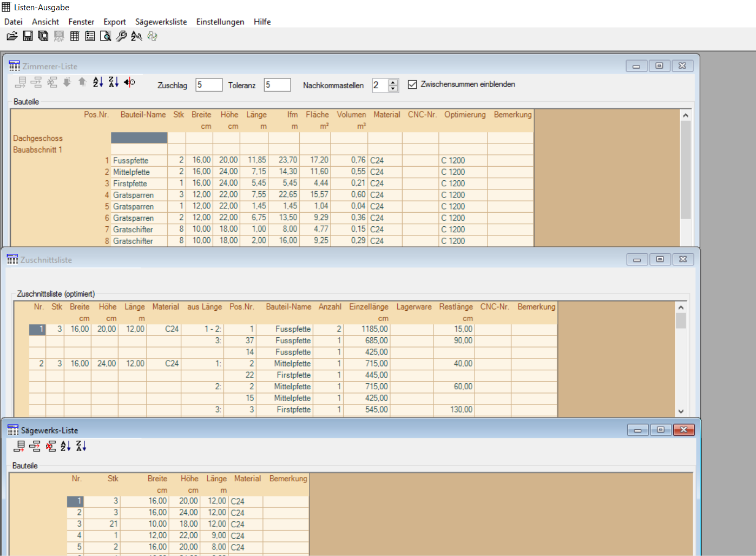Click Zuschnittsliste scrollbar up arrow
The width and height of the screenshot is (756, 556).
pyautogui.click(x=681, y=308)
